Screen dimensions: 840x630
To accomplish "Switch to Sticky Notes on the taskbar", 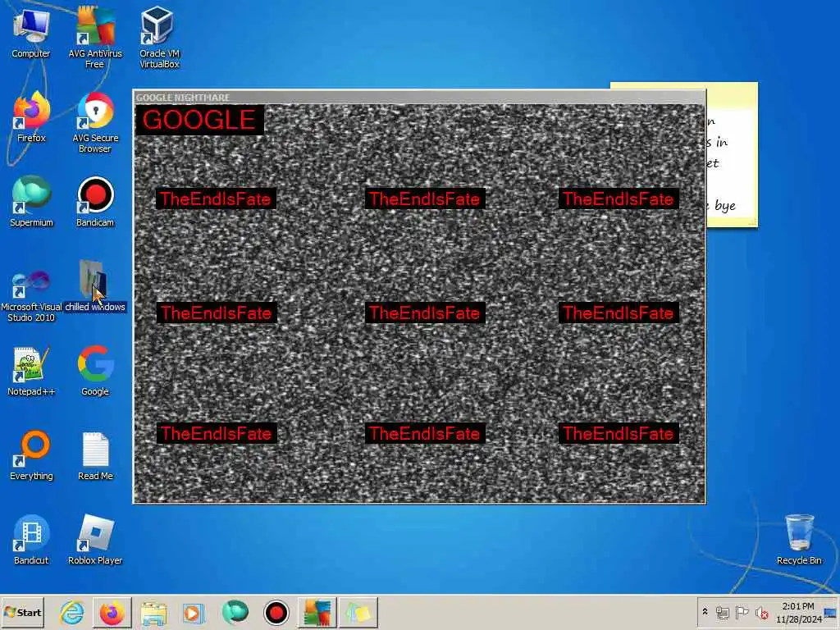I will [x=358, y=612].
